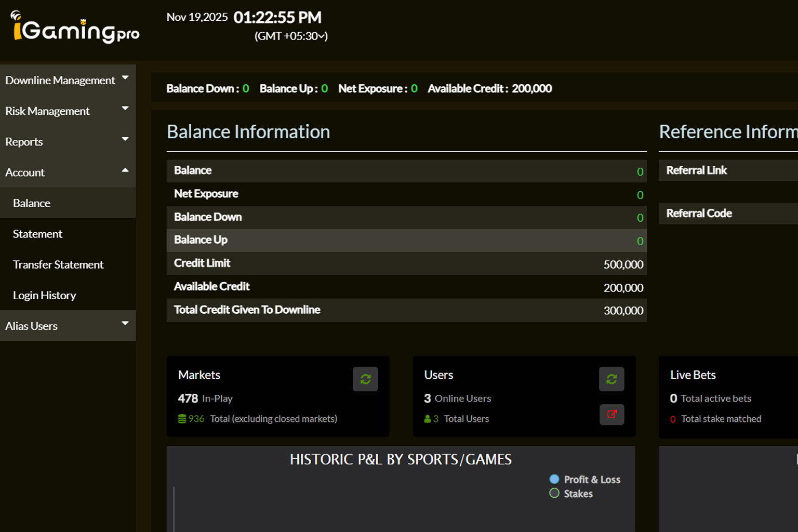The width and height of the screenshot is (798, 532).
Task: Go to Transfer Statement page
Action: (58, 264)
